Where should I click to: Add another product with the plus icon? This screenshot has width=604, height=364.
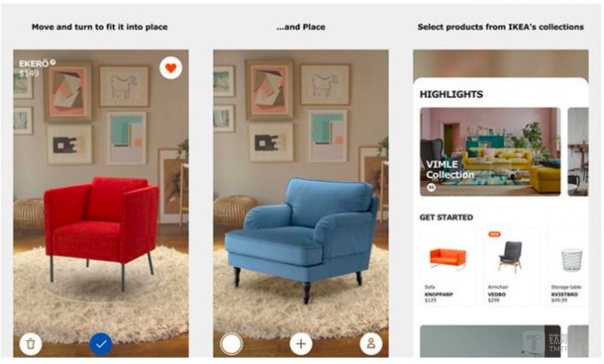(301, 344)
